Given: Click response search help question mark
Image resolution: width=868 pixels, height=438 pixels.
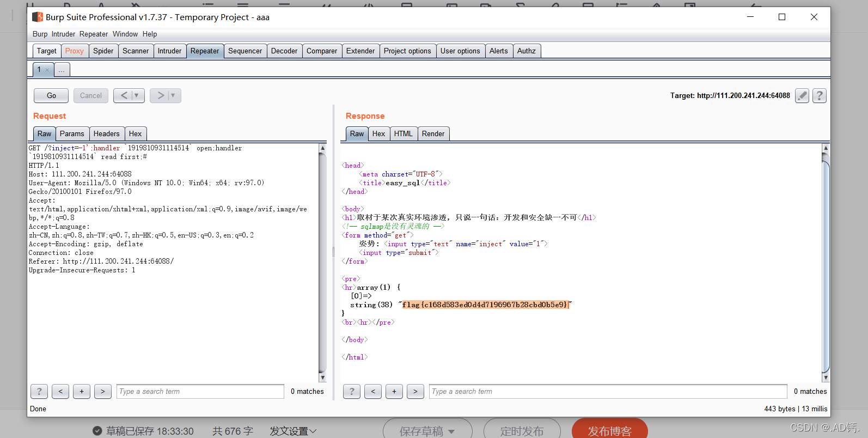Looking at the screenshot, I should click(x=352, y=391).
